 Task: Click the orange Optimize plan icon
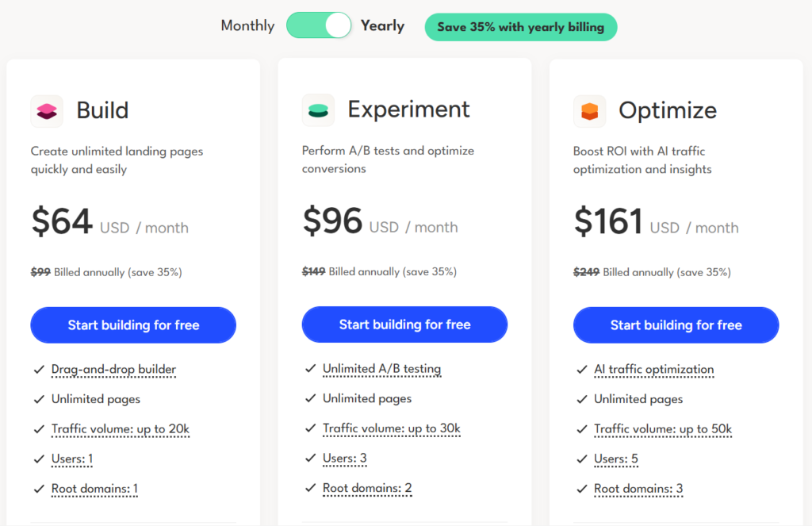pyautogui.click(x=589, y=111)
